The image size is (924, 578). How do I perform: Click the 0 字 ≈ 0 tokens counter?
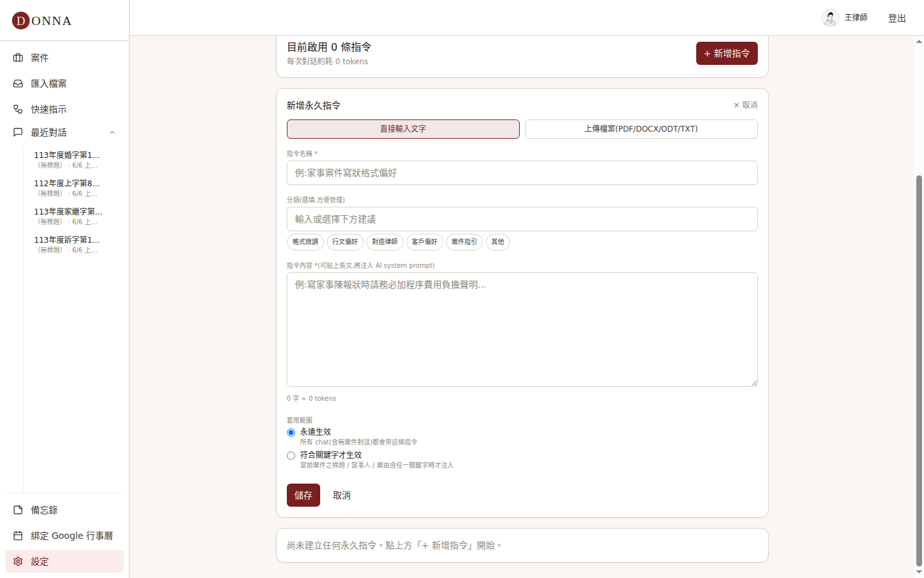[311, 399]
